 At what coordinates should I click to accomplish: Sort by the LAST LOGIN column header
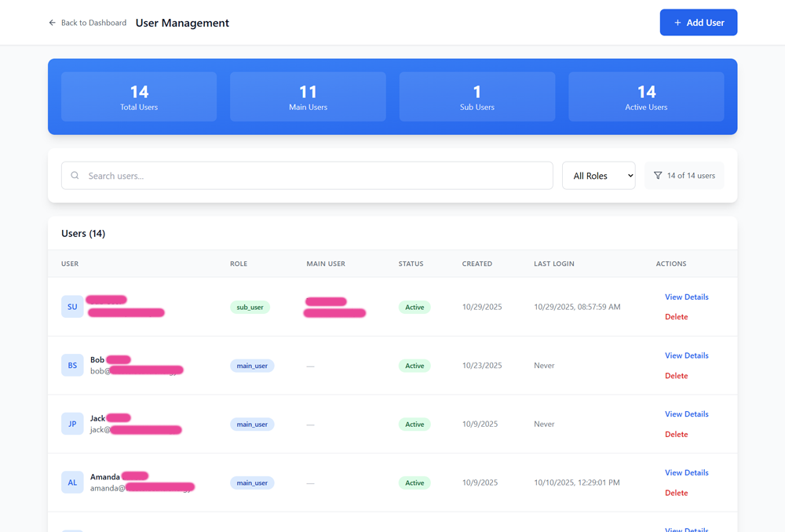(x=553, y=264)
